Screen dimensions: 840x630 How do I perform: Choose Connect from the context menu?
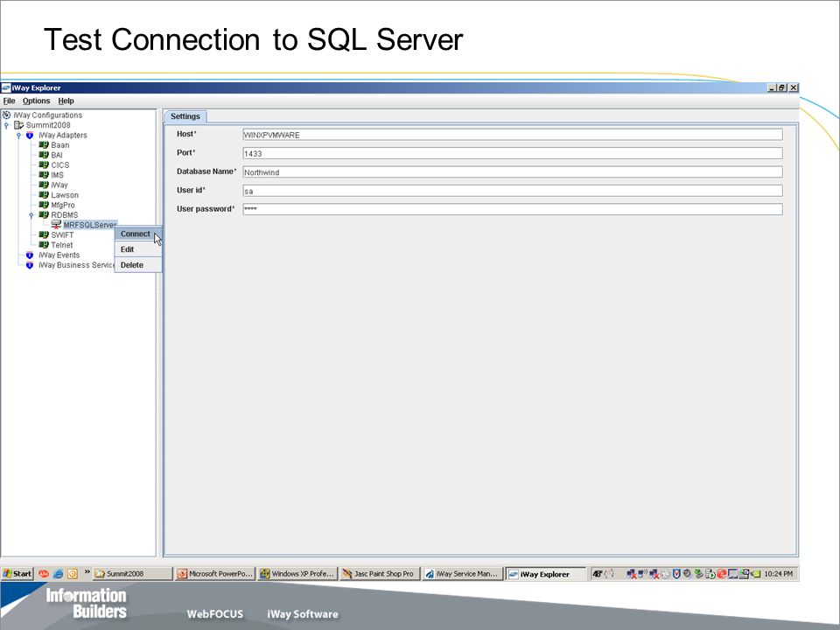pos(138,234)
